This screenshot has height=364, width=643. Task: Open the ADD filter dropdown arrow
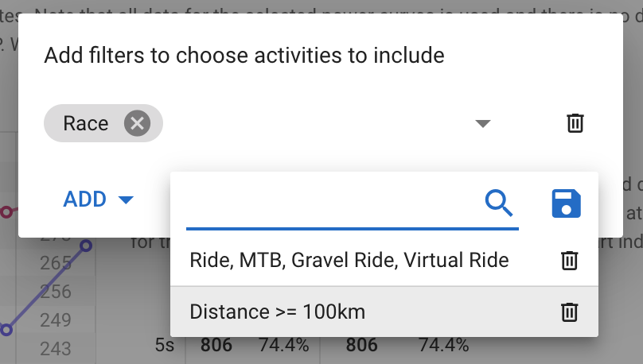(x=126, y=199)
